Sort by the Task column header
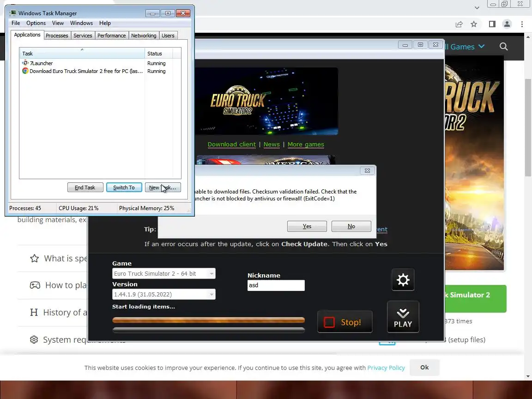532x399 pixels. tap(82, 54)
